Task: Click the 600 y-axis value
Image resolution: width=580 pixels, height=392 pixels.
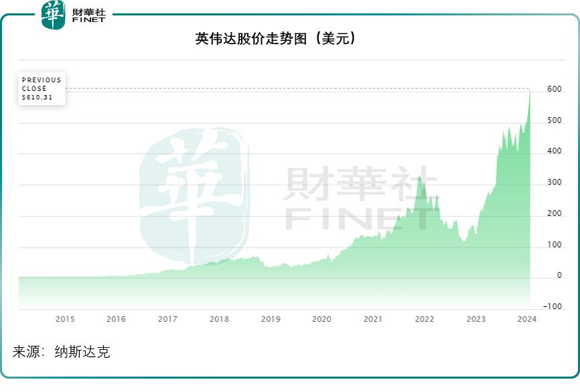Action: 555,89
